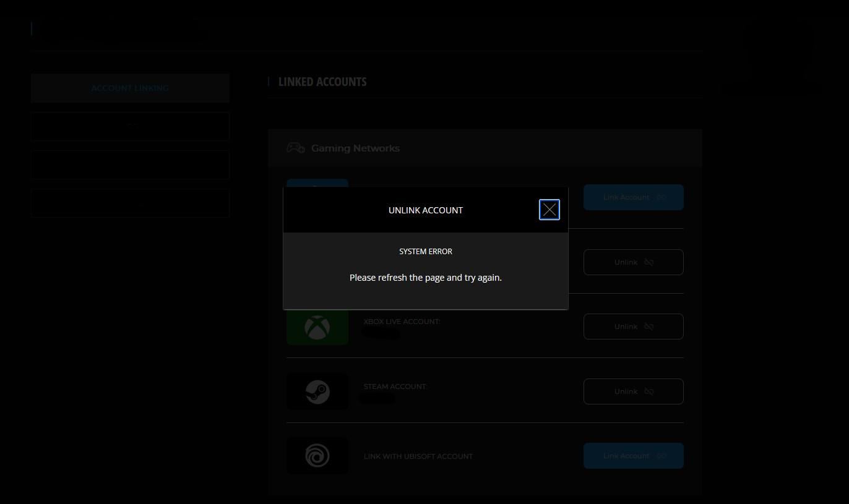Select sidebar item directly below Account Linking
Viewport: 849px width, 504px height.
[130, 126]
